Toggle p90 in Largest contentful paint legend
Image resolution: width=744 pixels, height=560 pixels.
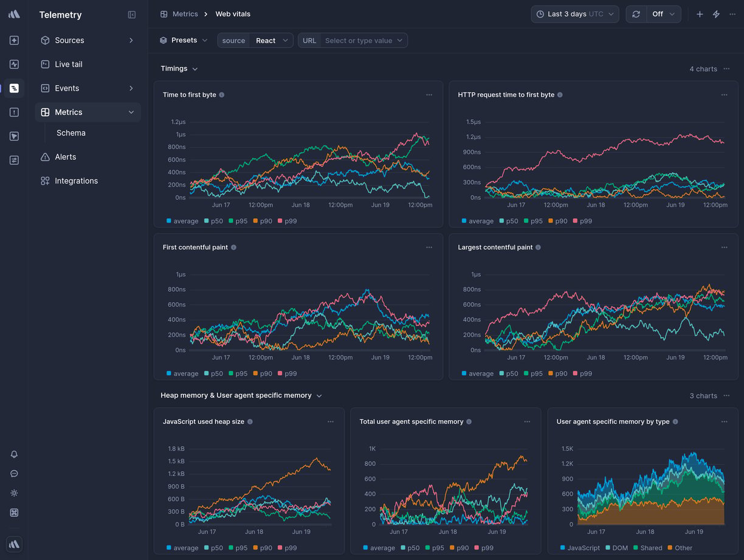coord(557,374)
